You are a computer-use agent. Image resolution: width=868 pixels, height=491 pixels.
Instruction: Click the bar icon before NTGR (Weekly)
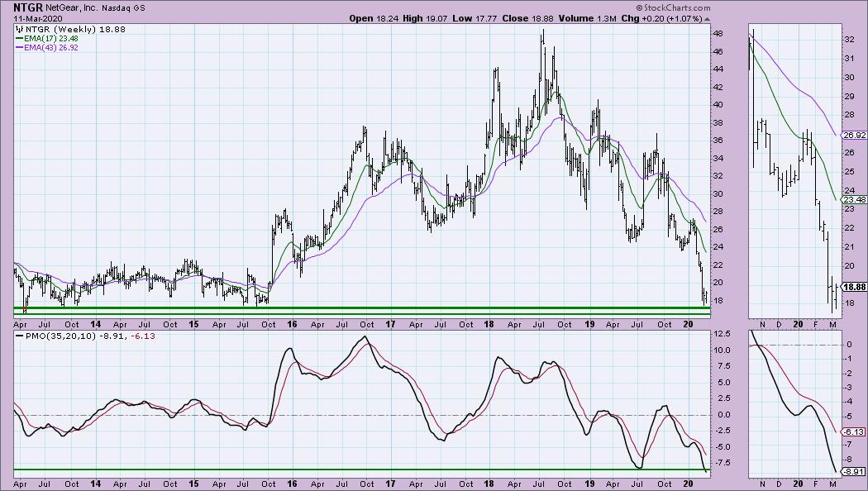(19, 29)
